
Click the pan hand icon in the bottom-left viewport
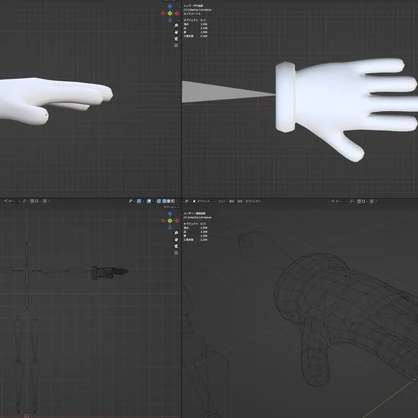tap(176, 240)
